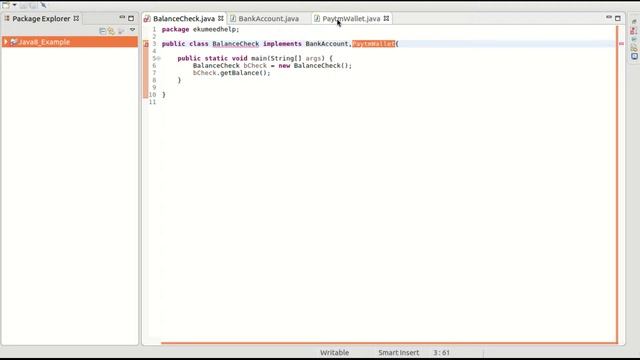Close the BalanceCheck.java editor tab

point(221,18)
